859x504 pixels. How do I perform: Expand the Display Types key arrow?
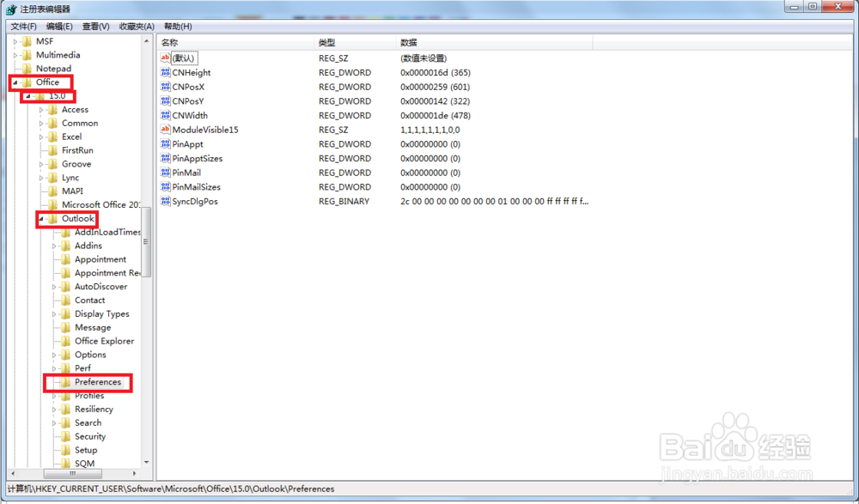pyautogui.click(x=54, y=314)
